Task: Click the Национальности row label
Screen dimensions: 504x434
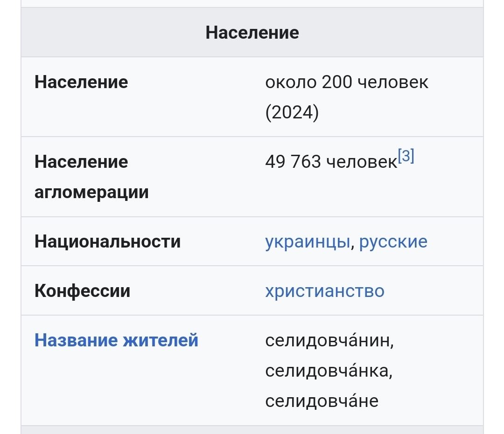Action: click(x=107, y=242)
